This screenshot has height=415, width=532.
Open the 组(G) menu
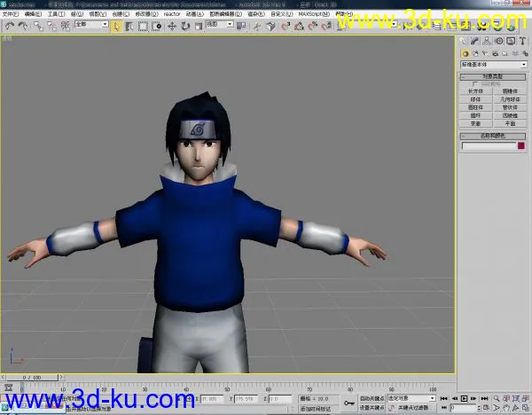tap(77, 14)
